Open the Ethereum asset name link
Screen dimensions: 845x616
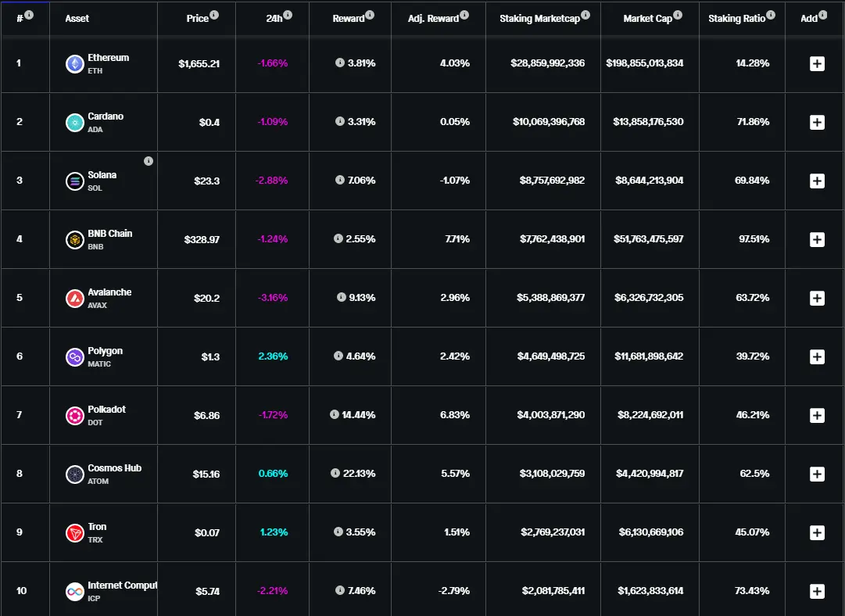109,58
